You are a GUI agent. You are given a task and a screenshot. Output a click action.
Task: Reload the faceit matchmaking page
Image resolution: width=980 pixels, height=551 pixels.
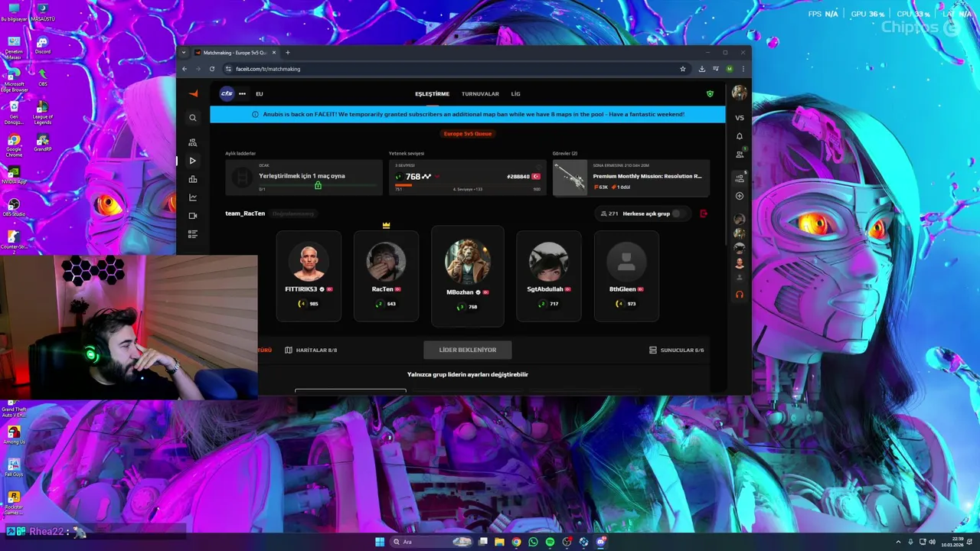click(x=212, y=69)
